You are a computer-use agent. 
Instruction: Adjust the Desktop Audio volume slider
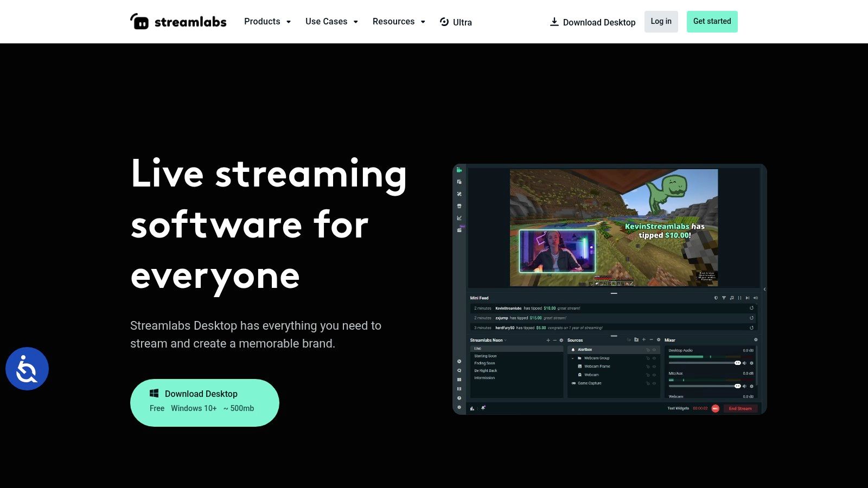coord(705,363)
